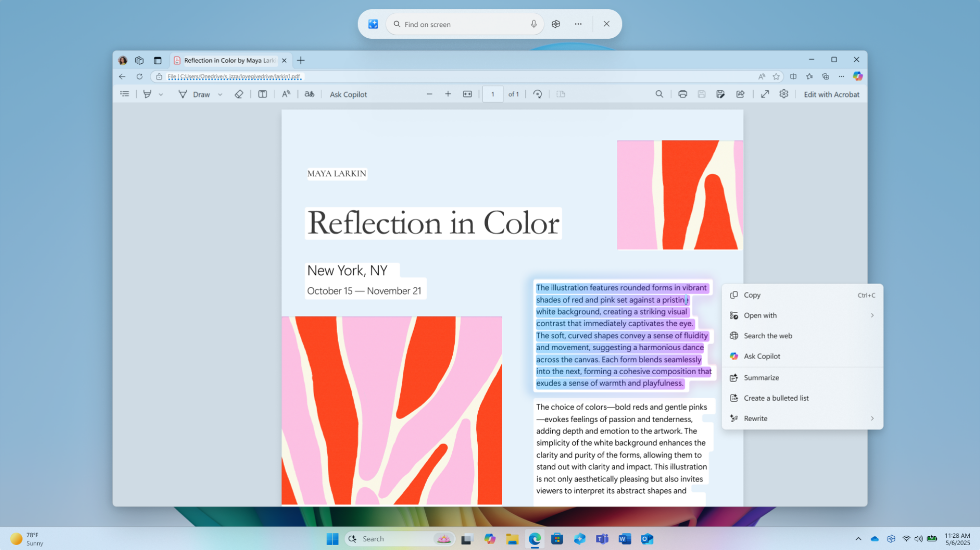
Task: Select Create a bulleted list
Action: (776, 398)
